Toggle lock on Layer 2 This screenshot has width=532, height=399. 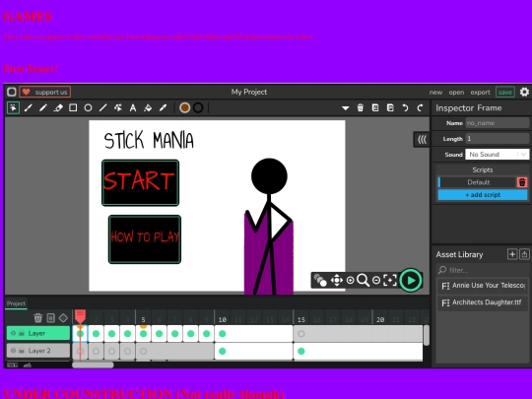pyautogui.click(x=22, y=351)
